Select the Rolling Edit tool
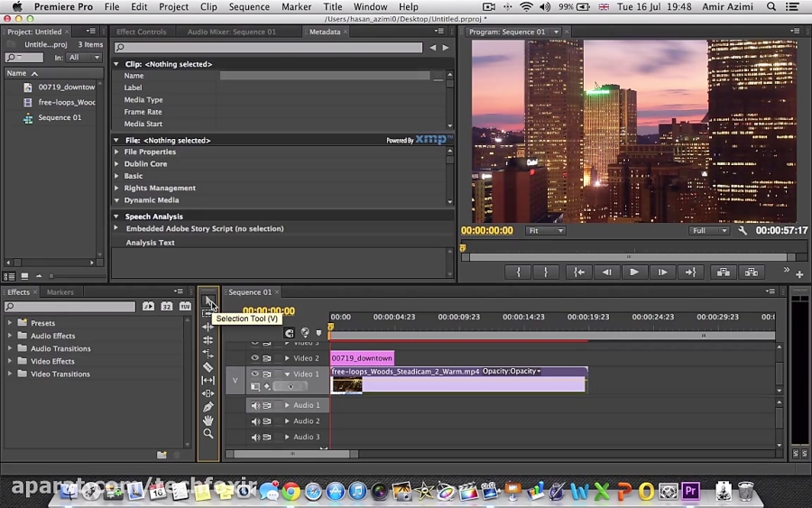The width and height of the screenshot is (812, 508). (x=208, y=340)
